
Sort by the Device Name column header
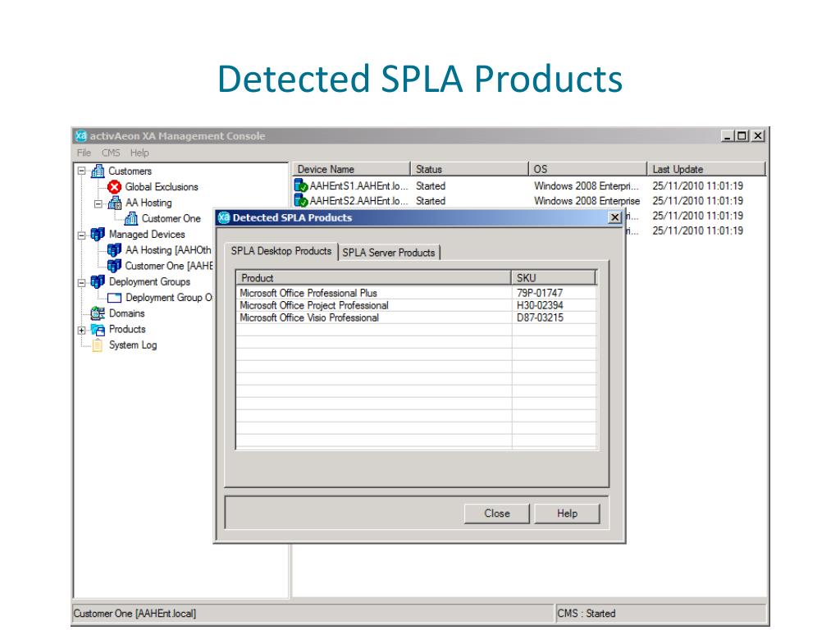click(x=351, y=169)
